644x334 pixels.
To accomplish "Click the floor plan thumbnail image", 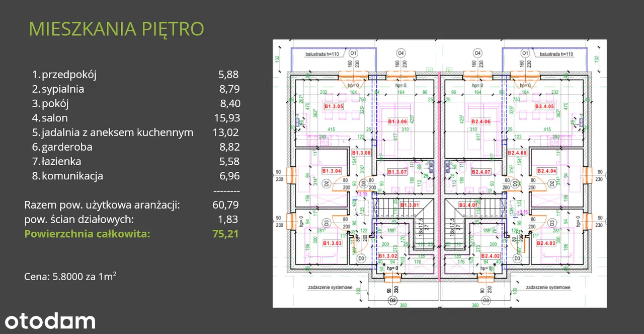I will [x=439, y=173].
